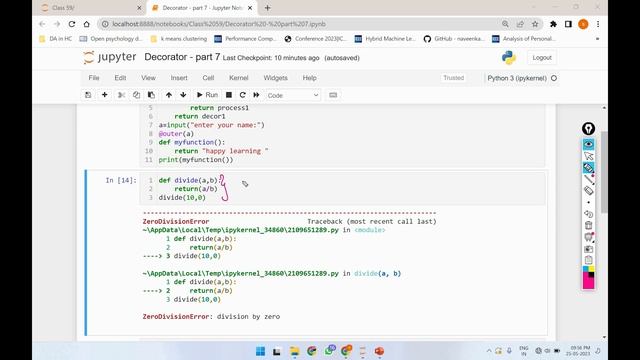Insert a cell below with plus icon

104,95
